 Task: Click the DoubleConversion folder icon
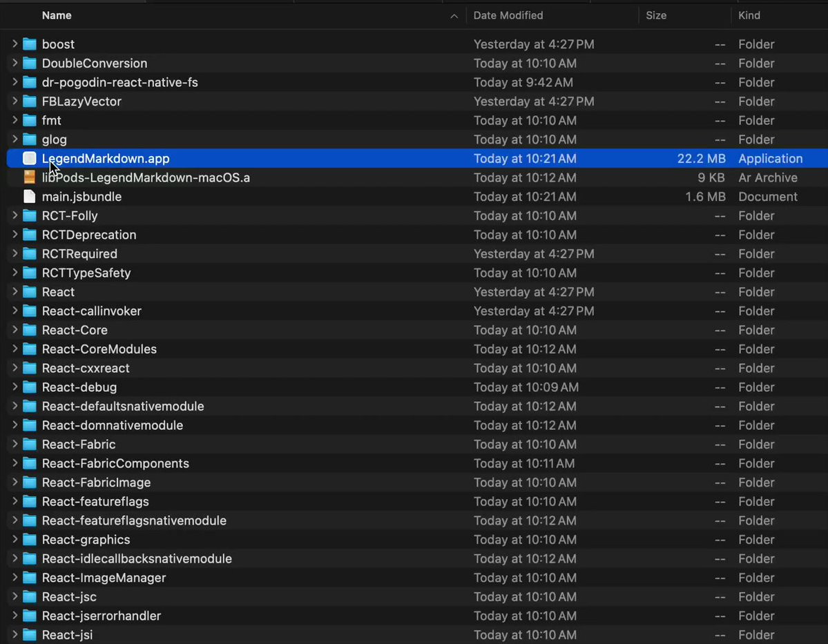click(x=30, y=64)
